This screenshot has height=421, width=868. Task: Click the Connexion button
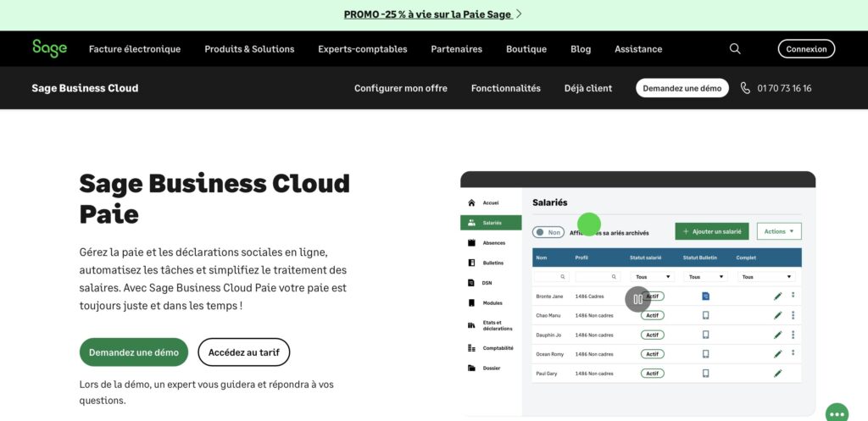point(807,48)
